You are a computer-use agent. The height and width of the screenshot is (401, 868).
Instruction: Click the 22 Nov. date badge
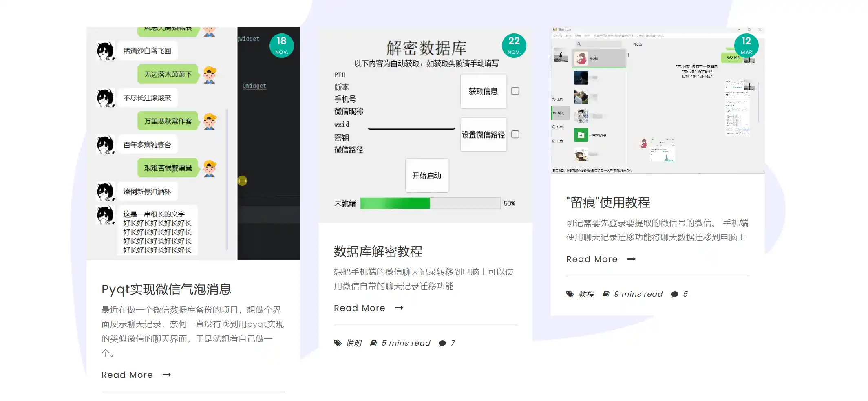(514, 45)
